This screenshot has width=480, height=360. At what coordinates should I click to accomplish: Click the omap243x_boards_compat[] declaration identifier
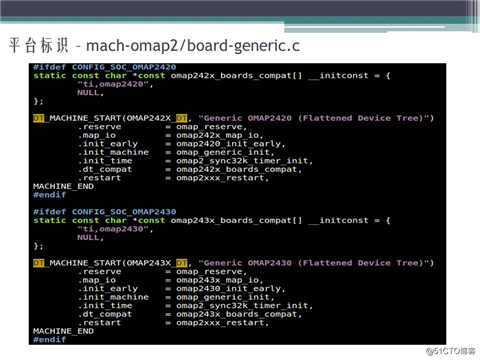coord(236,220)
